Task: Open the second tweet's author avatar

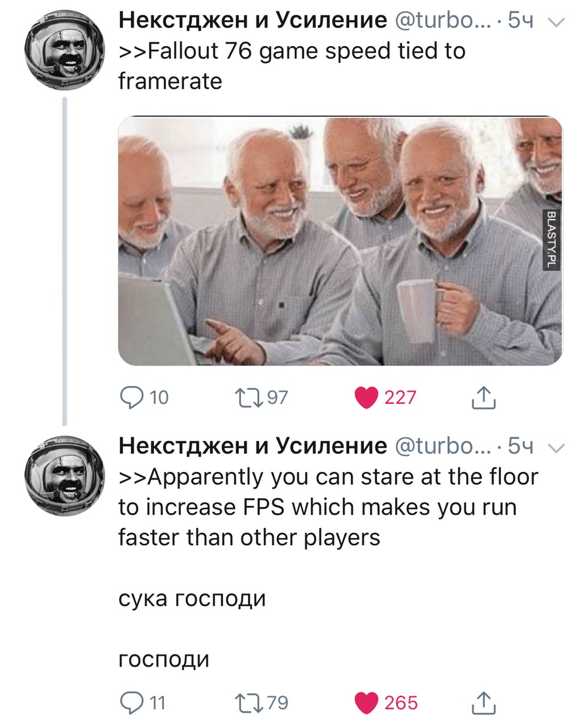Action: pyautogui.click(x=64, y=475)
